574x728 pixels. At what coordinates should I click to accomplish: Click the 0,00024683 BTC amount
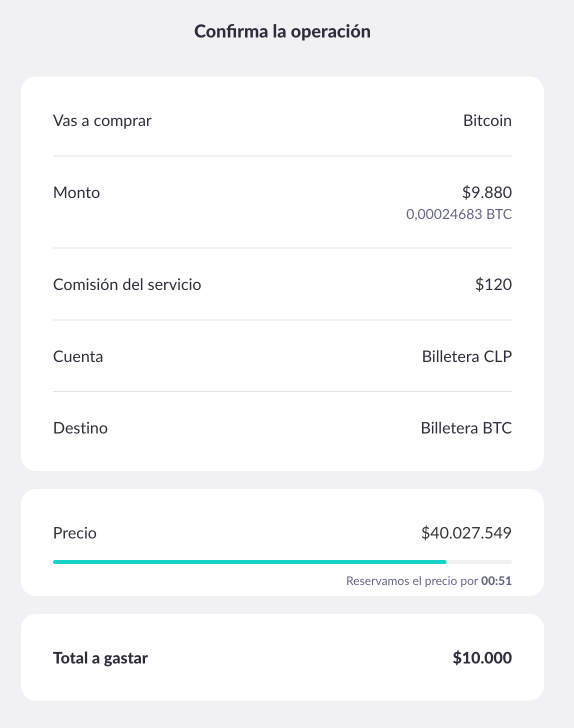tap(459, 214)
